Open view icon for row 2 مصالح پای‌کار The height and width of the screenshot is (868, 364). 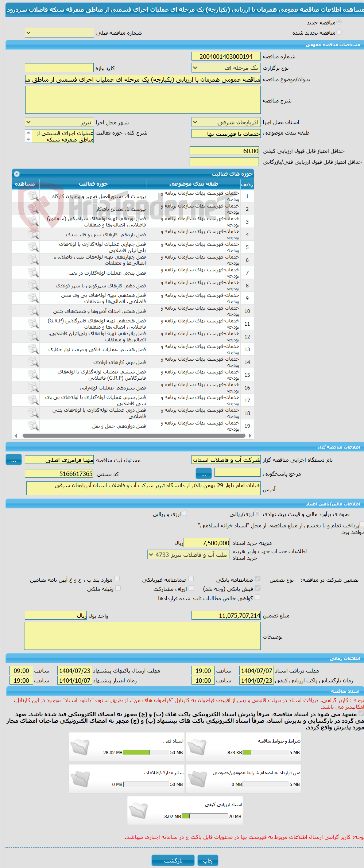pos(33,209)
